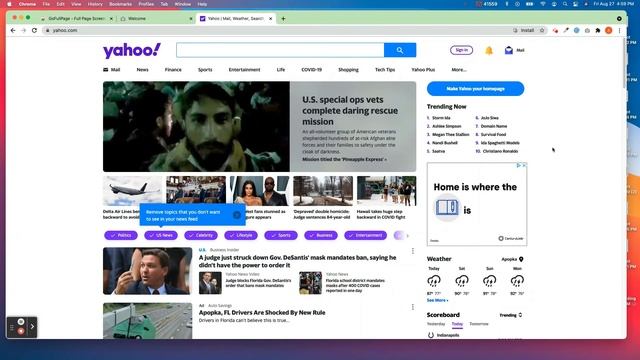Screen dimensions: 640x360
Task: Click the Chrome profile avatar icon
Action: pyautogui.click(x=609, y=30)
